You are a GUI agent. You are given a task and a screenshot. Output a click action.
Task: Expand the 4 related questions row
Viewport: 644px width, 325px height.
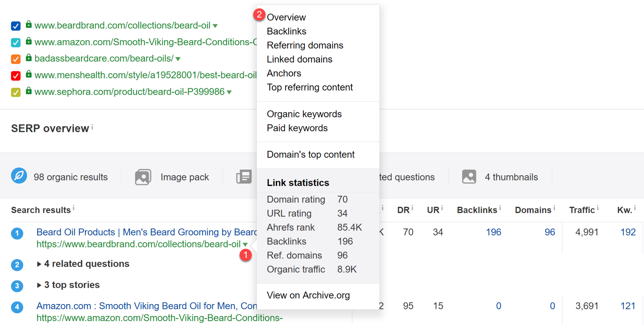(39, 264)
